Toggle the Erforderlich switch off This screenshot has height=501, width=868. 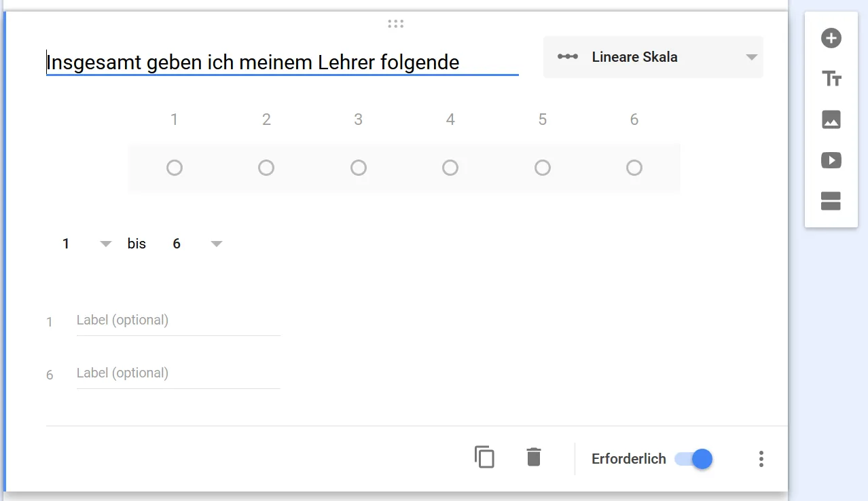[693, 459]
